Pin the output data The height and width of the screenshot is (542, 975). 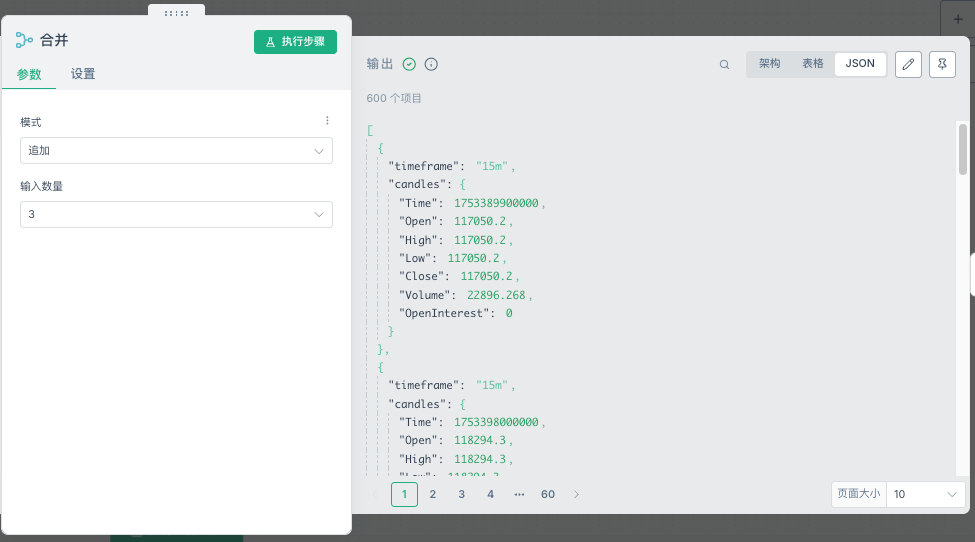(942, 64)
